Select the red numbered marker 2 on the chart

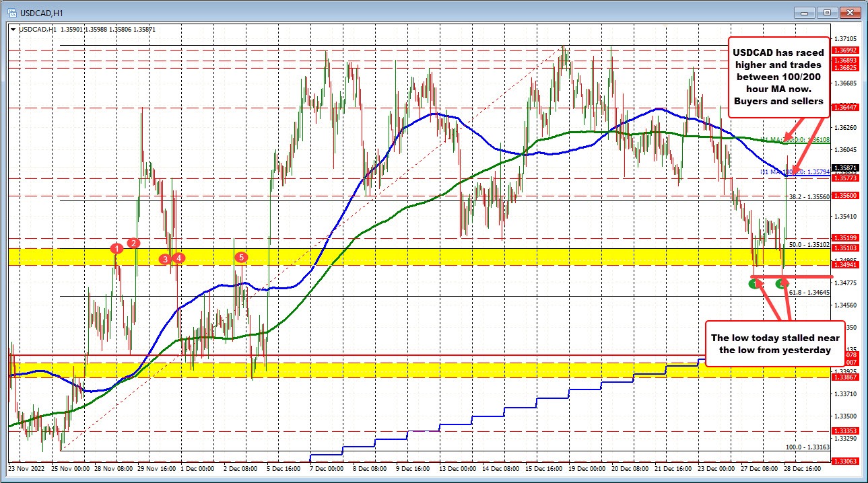133,244
